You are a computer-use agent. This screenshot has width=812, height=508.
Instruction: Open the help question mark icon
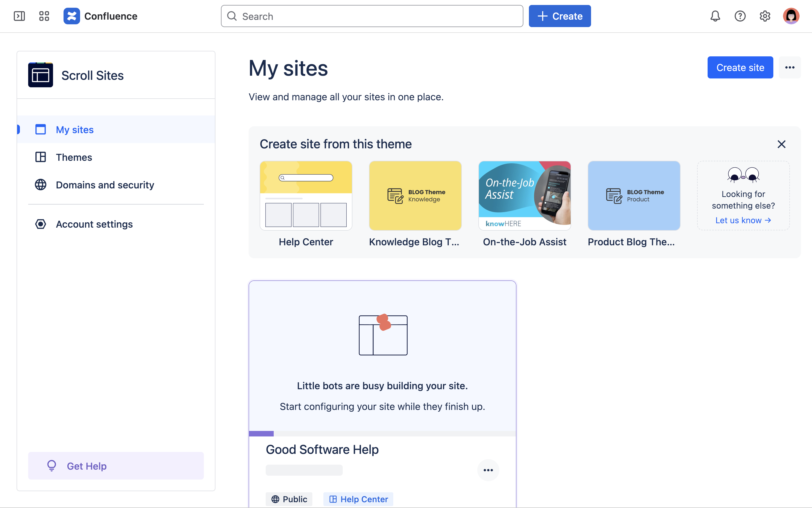740,16
